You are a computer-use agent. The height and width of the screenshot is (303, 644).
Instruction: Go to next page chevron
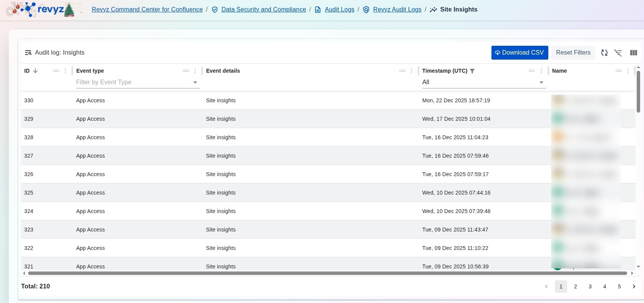(x=634, y=286)
